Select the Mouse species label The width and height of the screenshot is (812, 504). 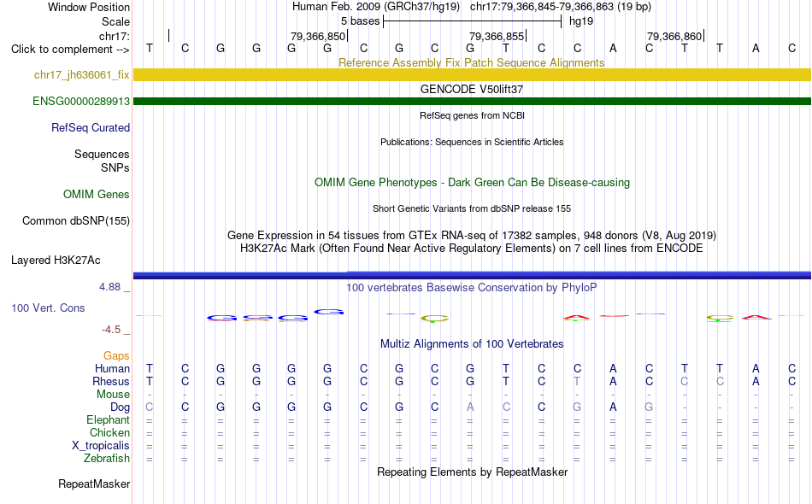pyautogui.click(x=114, y=395)
